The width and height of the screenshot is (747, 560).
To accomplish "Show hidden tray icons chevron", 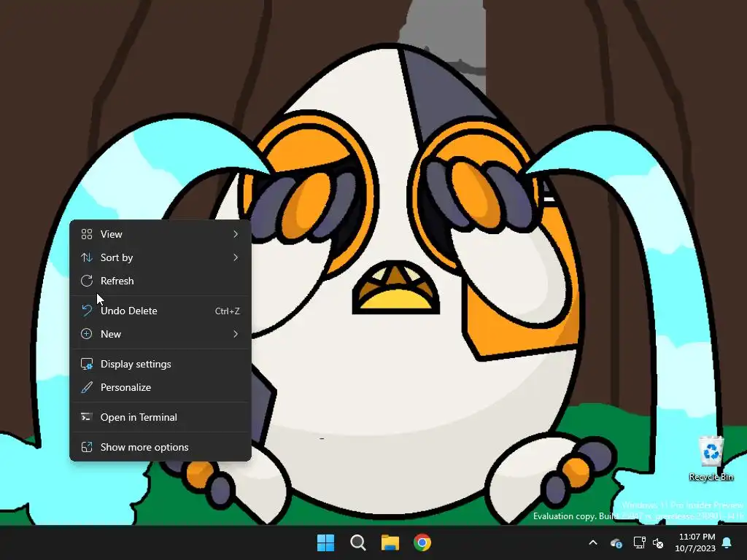I will coord(593,542).
